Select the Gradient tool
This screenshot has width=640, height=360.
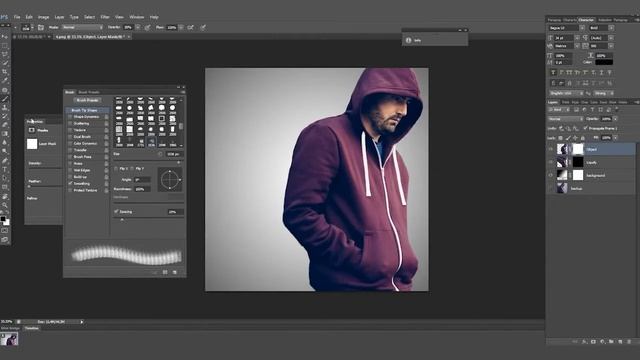pyautogui.click(x=5, y=133)
